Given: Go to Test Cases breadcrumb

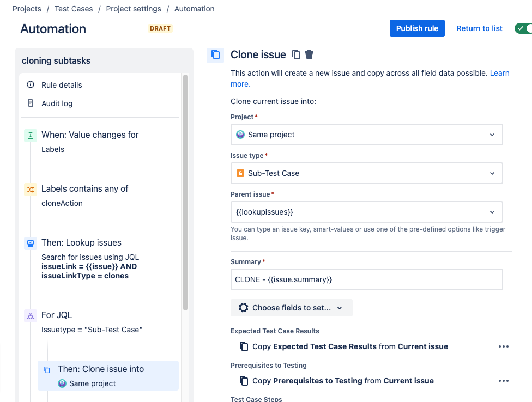Looking at the screenshot, I should pyautogui.click(x=74, y=9).
